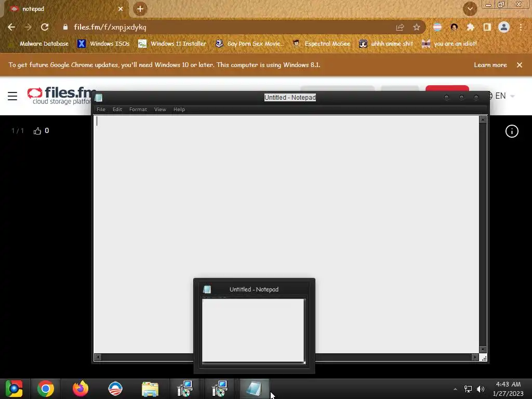This screenshot has height=399, width=532.
Task: Open the clock showing 4:43 AM
Action: coord(508,389)
